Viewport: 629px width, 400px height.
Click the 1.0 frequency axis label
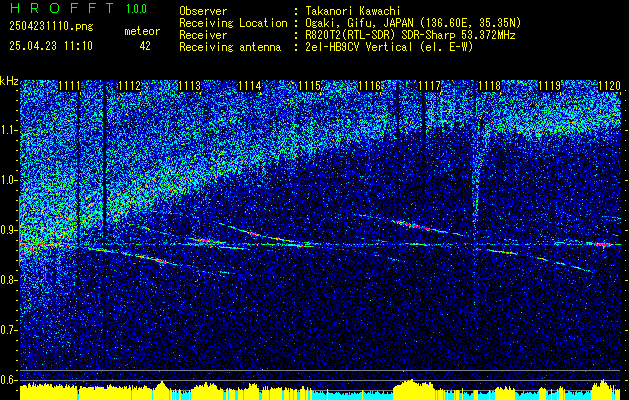[7, 180]
